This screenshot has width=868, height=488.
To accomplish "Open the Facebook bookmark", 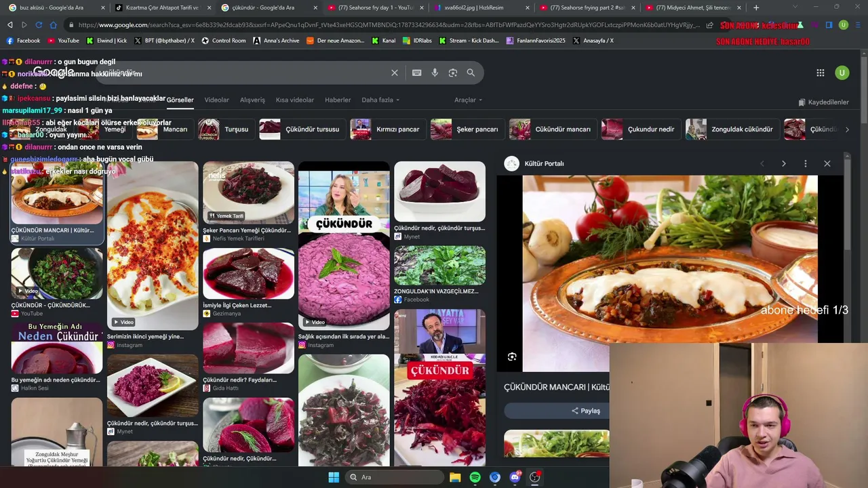I will pyautogui.click(x=23, y=41).
